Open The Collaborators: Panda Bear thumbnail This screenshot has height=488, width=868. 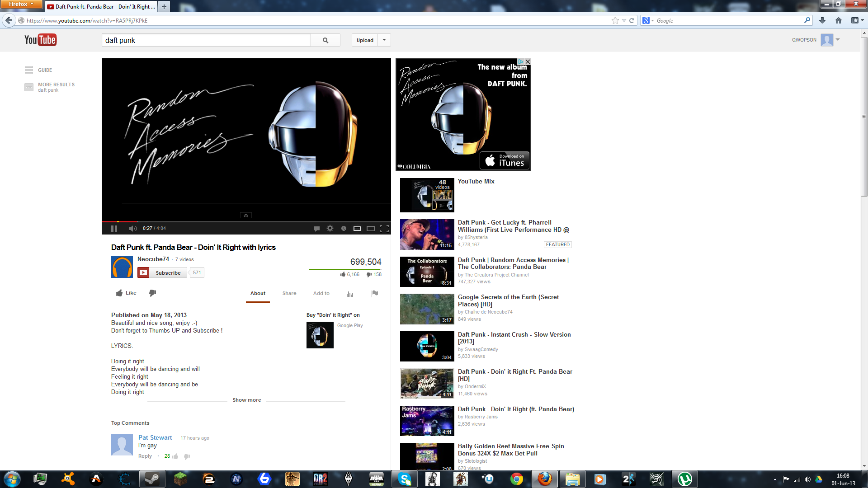point(427,272)
